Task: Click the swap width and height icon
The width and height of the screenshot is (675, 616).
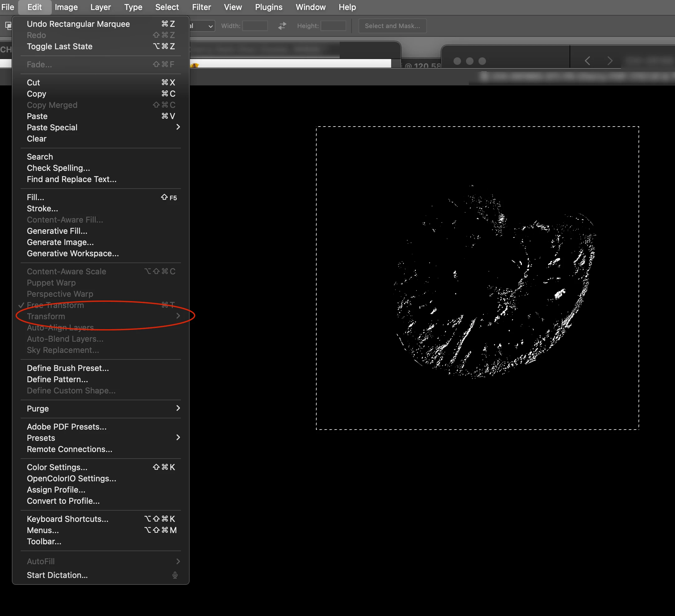Action: point(282,26)
